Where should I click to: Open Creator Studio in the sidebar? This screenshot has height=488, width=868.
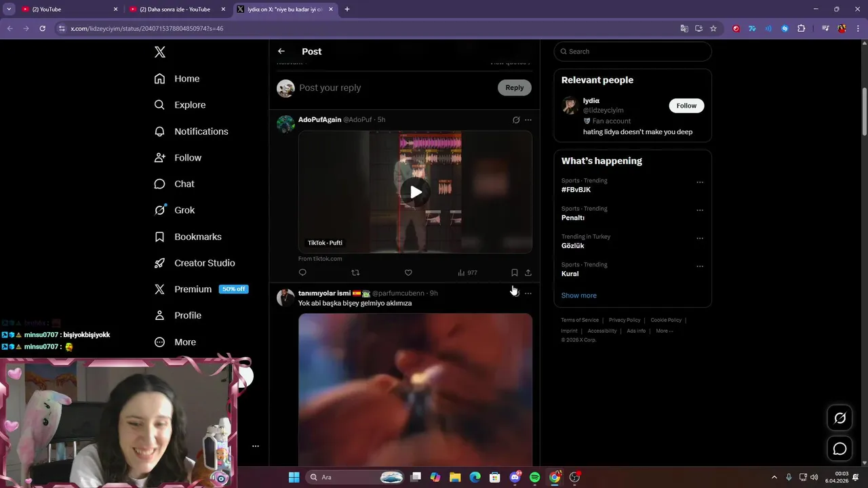point(195,263)
